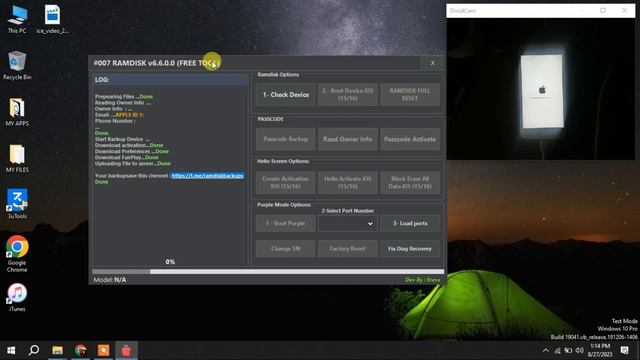Open This PC desktop icon
This screenshot has width=640, height=360.
(17, 19)
